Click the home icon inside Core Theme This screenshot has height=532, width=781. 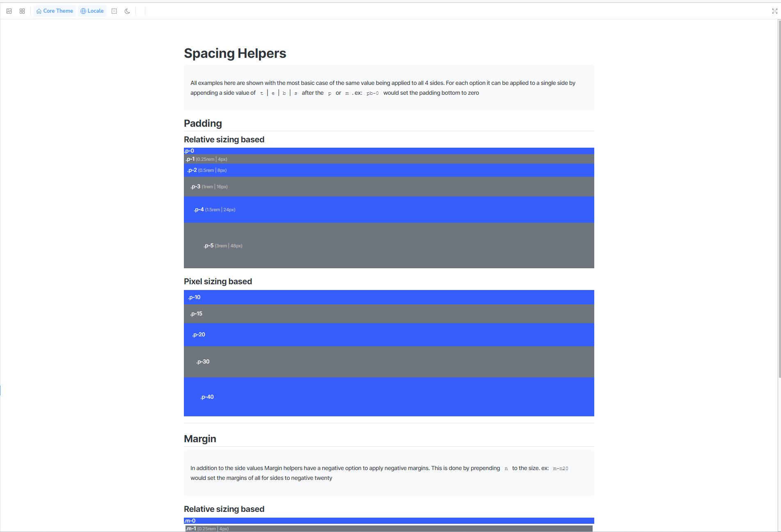(39, 11)
